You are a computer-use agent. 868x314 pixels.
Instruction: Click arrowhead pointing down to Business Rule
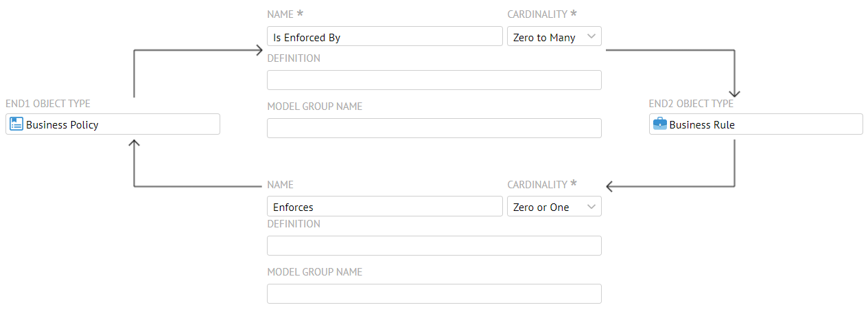[735, 93]
